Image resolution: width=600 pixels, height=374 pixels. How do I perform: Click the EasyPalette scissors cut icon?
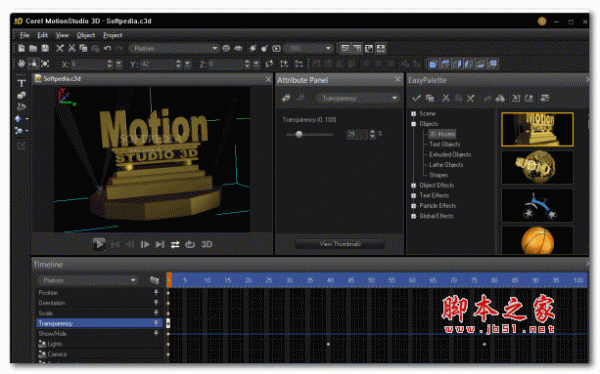pos(446,98)
